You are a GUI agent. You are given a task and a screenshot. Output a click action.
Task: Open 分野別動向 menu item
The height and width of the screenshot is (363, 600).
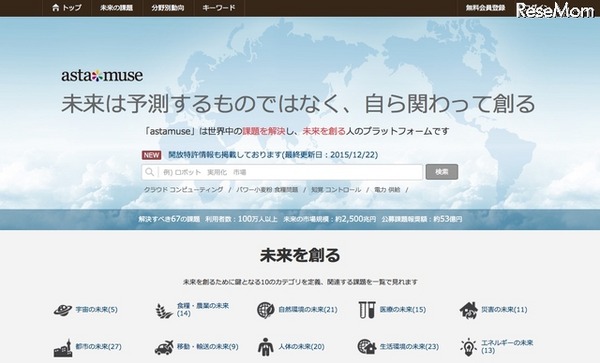[168, 8]
